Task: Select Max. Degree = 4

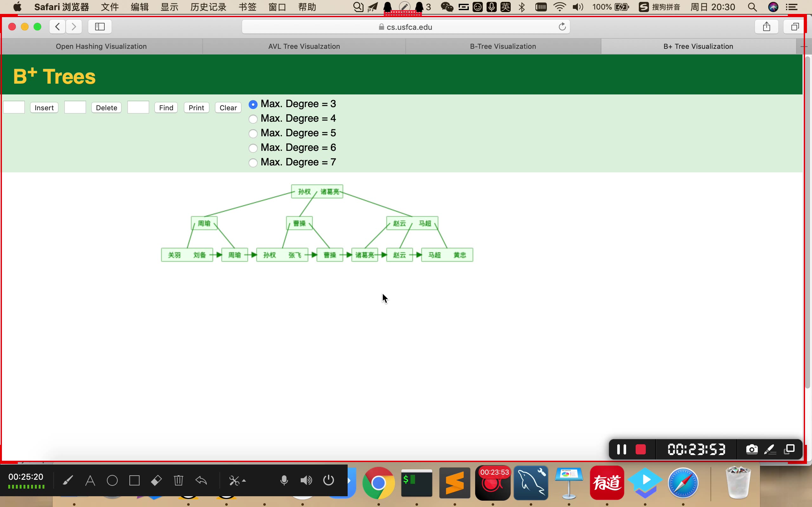Action: [253, 119]
